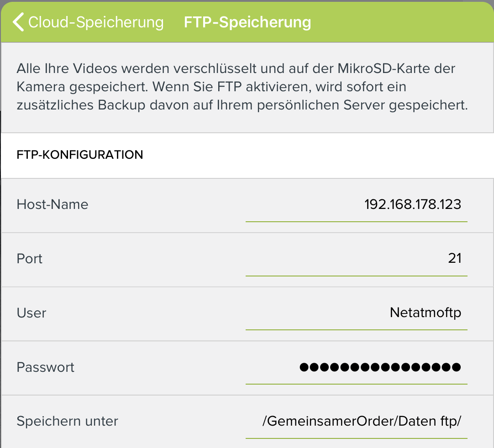Click the FTP-Speicherung page title

point(247,22)
